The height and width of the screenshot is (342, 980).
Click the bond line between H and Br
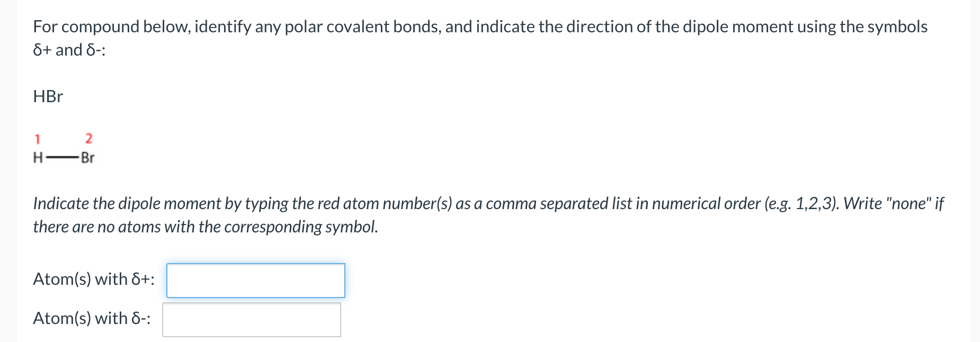[x=63, y=156]
